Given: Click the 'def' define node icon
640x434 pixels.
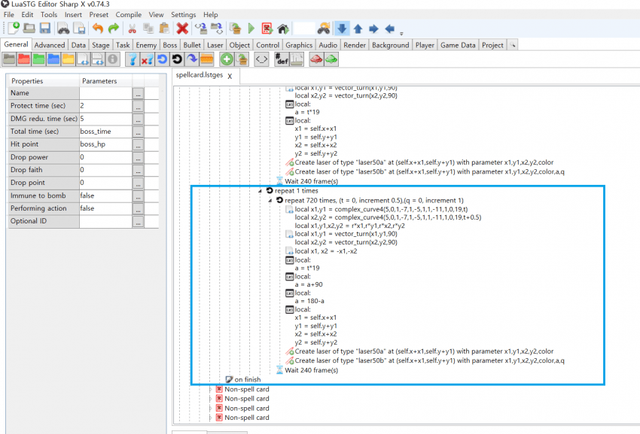Looking at the screenshot, I should click(282, 60).
